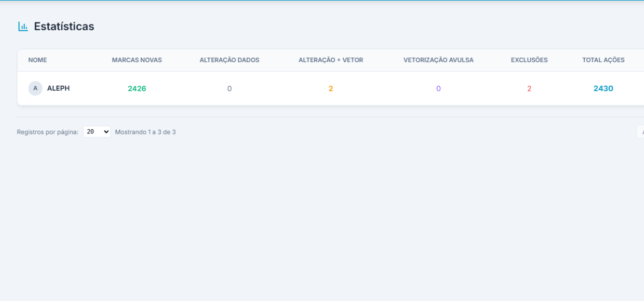644x301 pixels.
Task: Click the 0 value under Alteração Dados
Action: point(230,89)
